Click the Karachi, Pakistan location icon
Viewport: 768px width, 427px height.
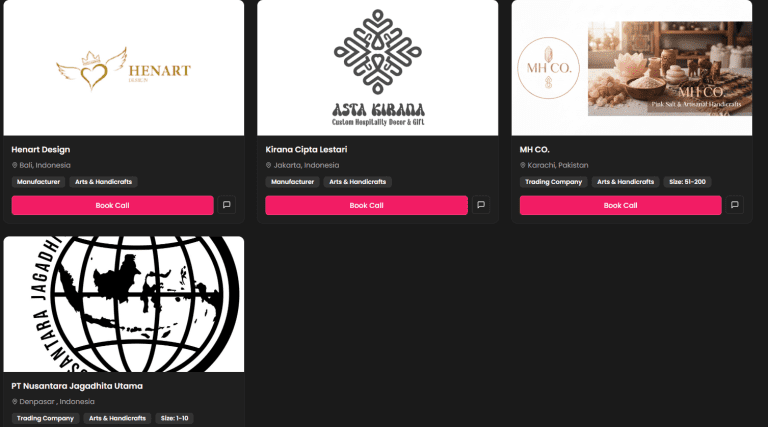pyautogui.click(x=523, y=165)
